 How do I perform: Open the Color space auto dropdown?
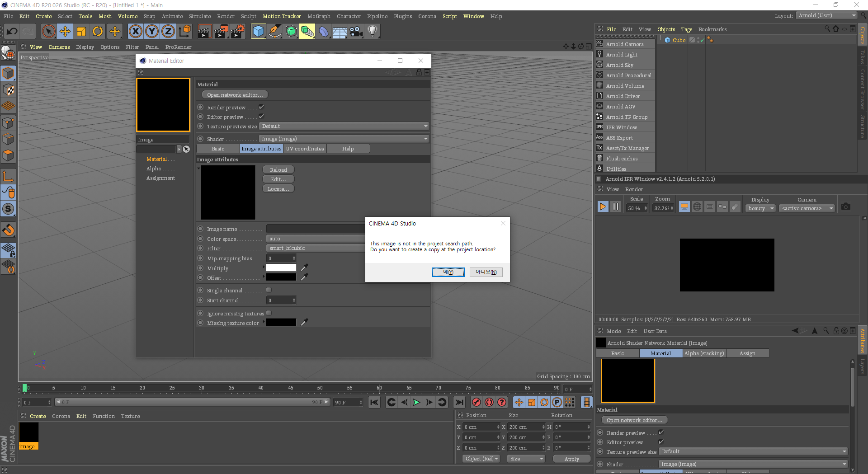[x=316, y=239]
